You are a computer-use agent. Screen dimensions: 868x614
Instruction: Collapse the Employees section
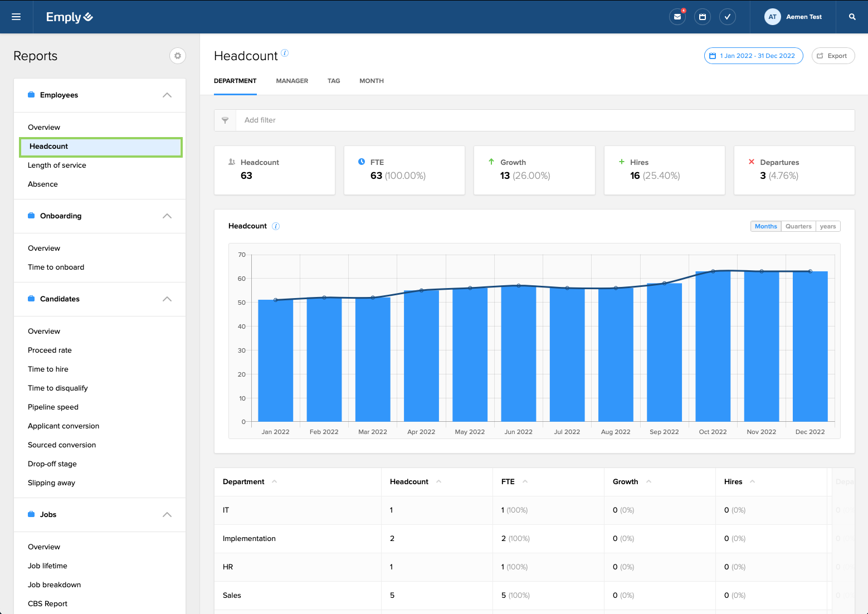(x=167, y=95)
